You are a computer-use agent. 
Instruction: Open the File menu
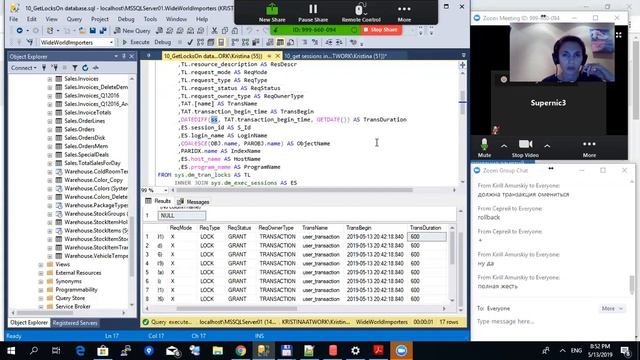pos(13,19)
